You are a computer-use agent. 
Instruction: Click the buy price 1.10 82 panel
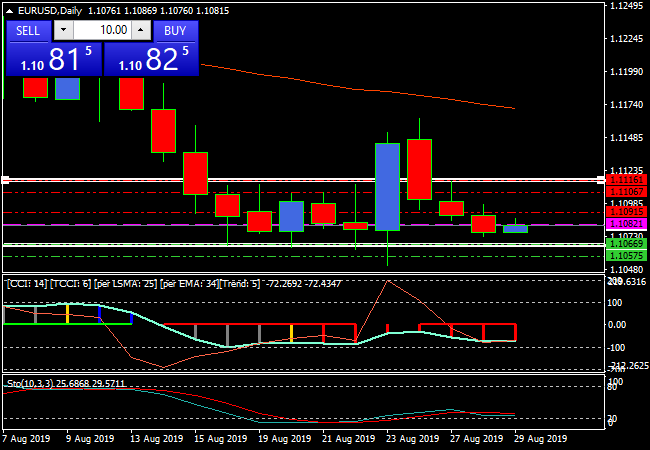point(151,60)
